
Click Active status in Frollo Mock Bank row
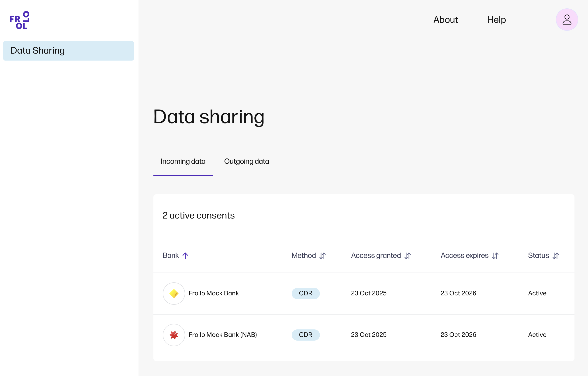(537, 293)
